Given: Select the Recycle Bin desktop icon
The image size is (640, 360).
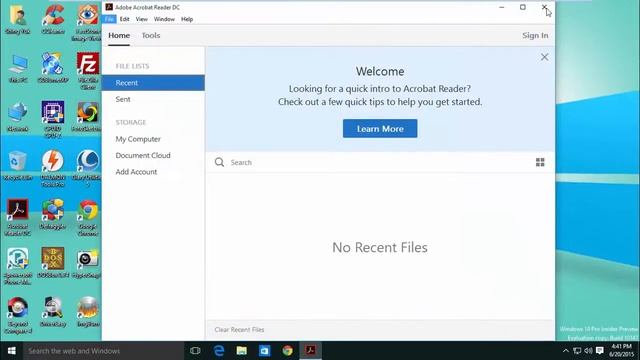Looking at the screenshot, I should (18, 165).
